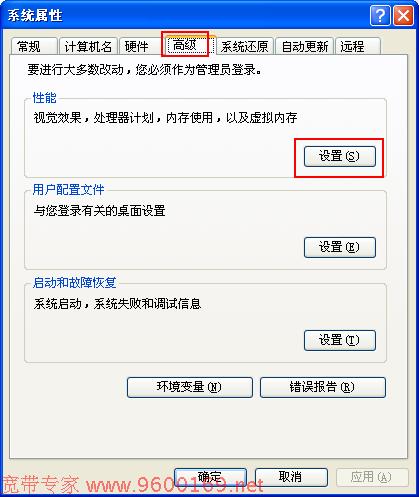
Task: Close the 系统属性 dialog window
Action: (403, 16)
